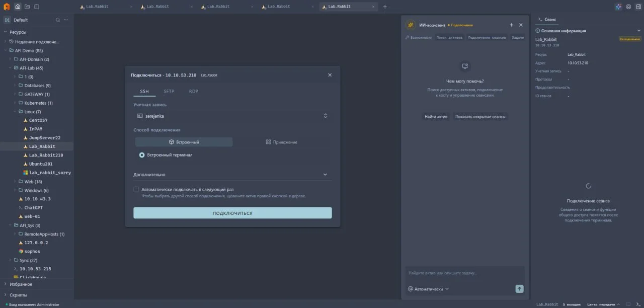Select JumpServer22 host in the tree

click(44, 137)
